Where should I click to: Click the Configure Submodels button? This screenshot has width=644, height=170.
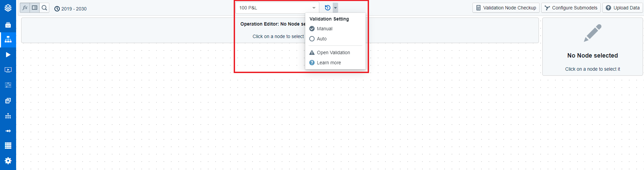571,8
